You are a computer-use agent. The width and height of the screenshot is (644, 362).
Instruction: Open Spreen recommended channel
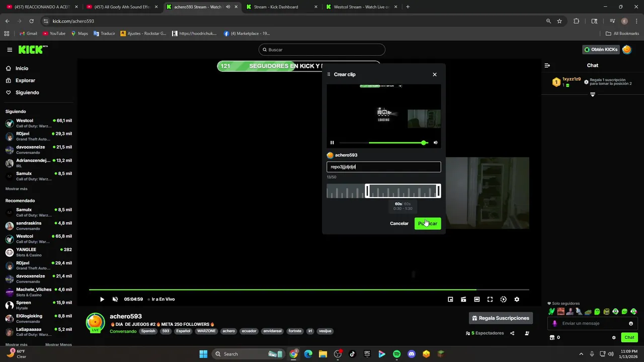38,305
